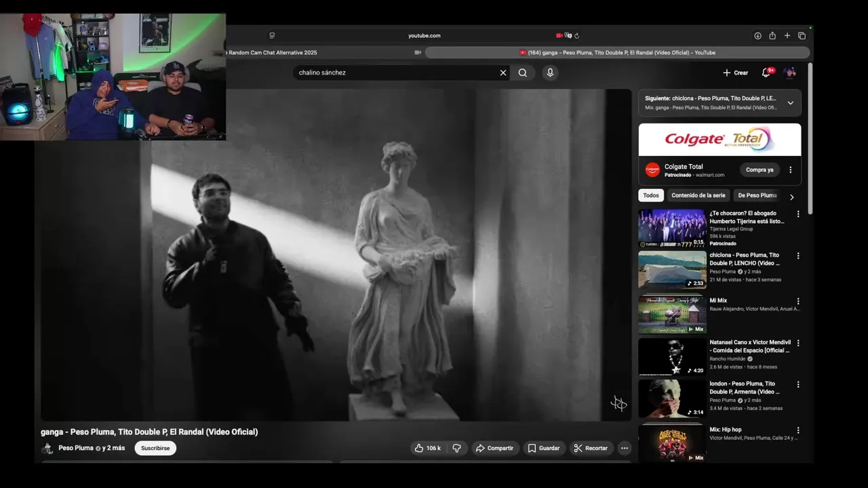Image resolution: width=868 pixels, height=488 pixels.
Task: Open the chiclona video thumbnail
Action: pyautogui.click(x=672, y=270)
